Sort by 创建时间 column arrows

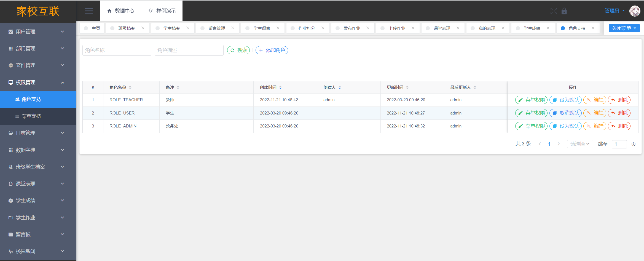[x=280, y=87]
